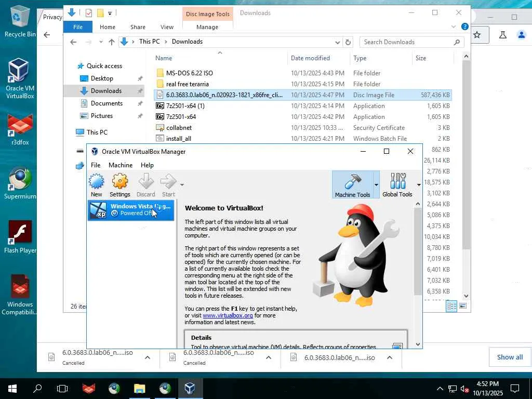Image resolution: width=532 pixels, height=399 pixels.
Task: Click the Properties quick access toolbar icon
Action: pyautogui.click(x=89, y=13)
